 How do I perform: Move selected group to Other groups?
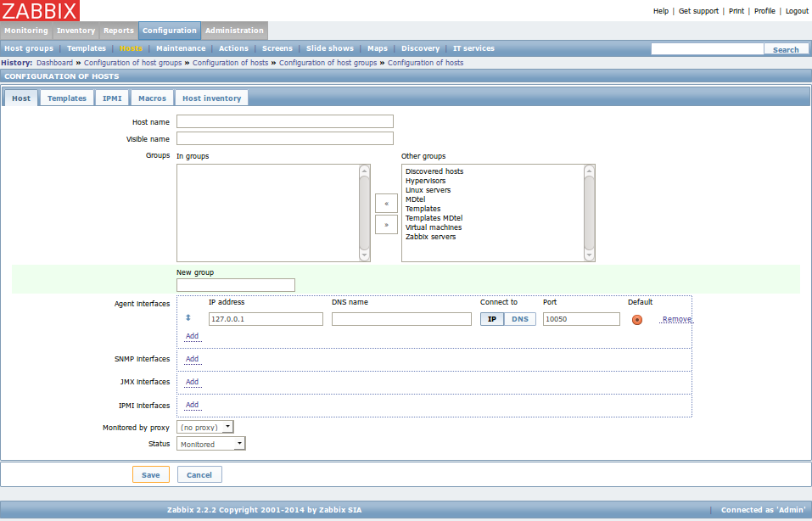386,225
